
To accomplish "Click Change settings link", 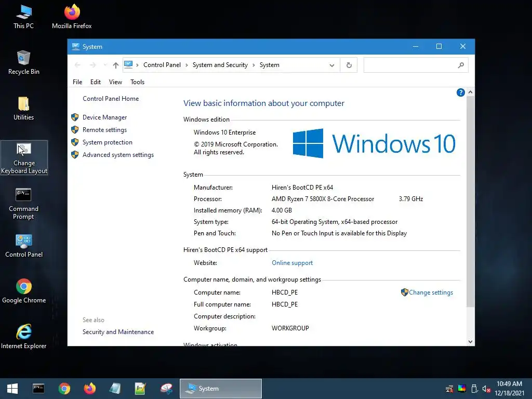I will (x=431, y=292).
